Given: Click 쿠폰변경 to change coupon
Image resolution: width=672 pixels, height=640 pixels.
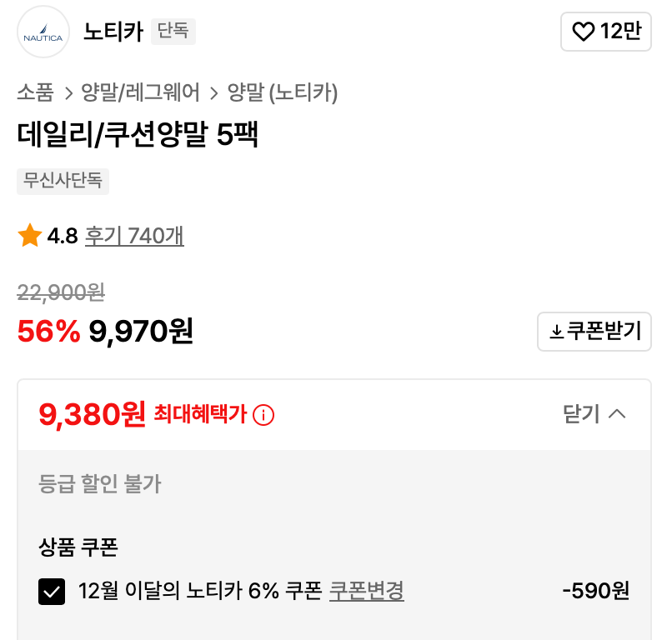Looking at the screenshot, I should point(367,592).
